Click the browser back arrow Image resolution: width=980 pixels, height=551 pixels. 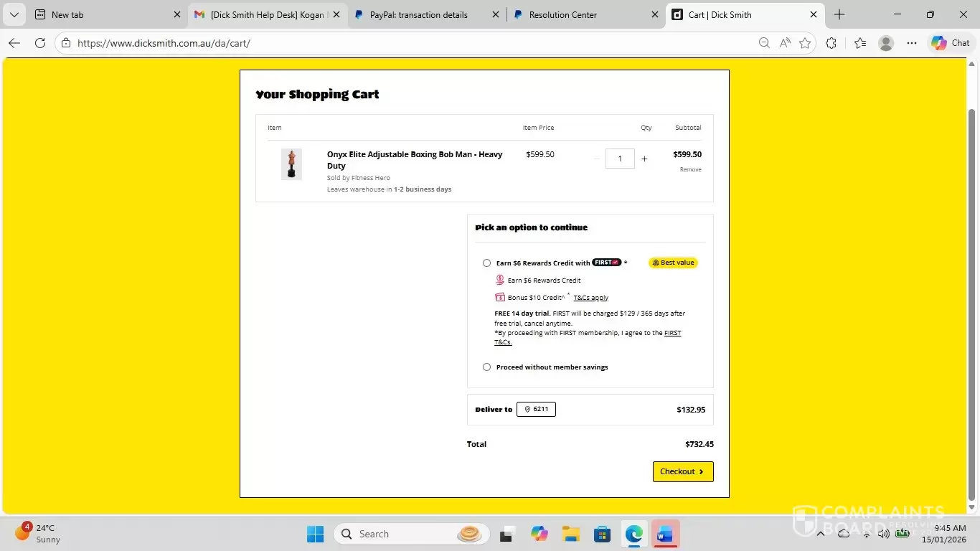pos(14,43)
